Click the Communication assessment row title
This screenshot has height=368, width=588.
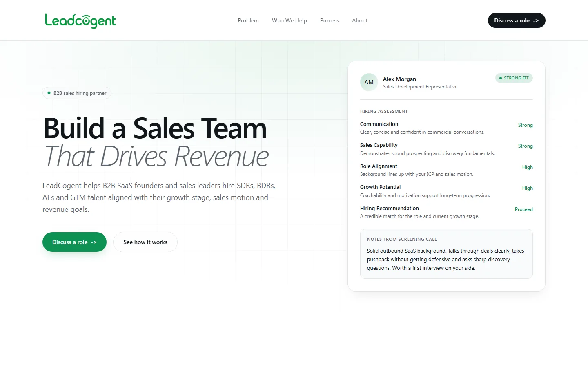[x=379, y=124]
